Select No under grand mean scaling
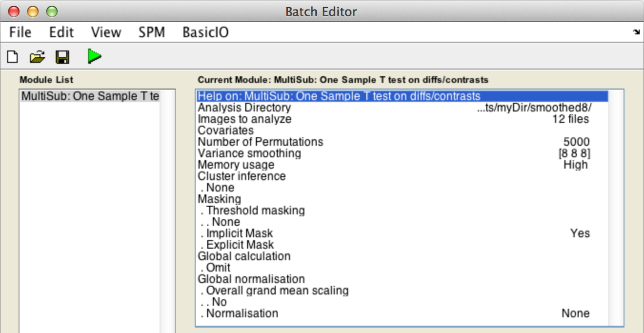Screen dimensions: 644x333 pos(402,302)
